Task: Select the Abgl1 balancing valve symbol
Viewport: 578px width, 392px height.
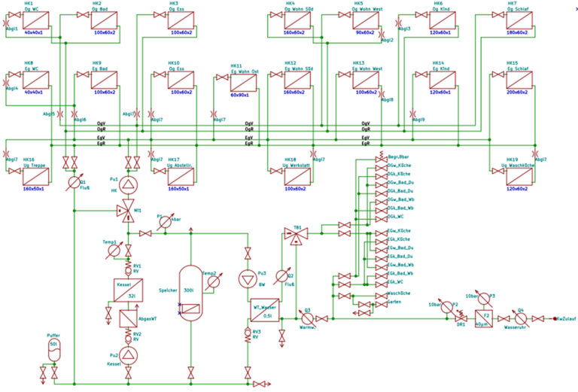Action: pyautogui.click(x=6, y=23)
